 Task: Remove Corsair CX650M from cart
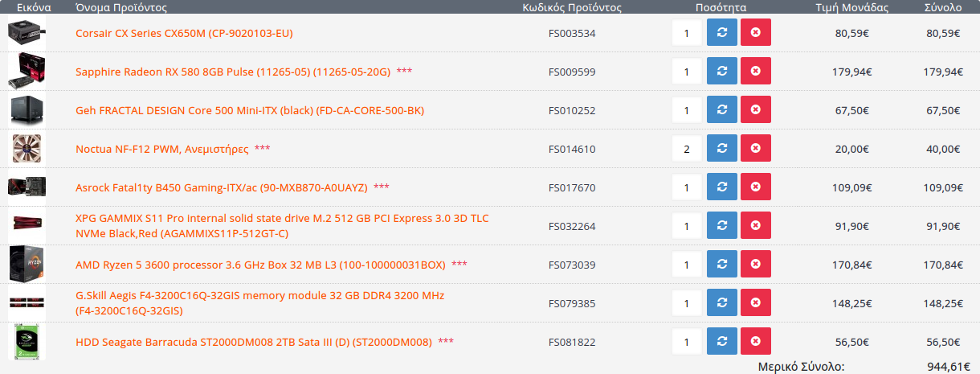coord(755,33)
